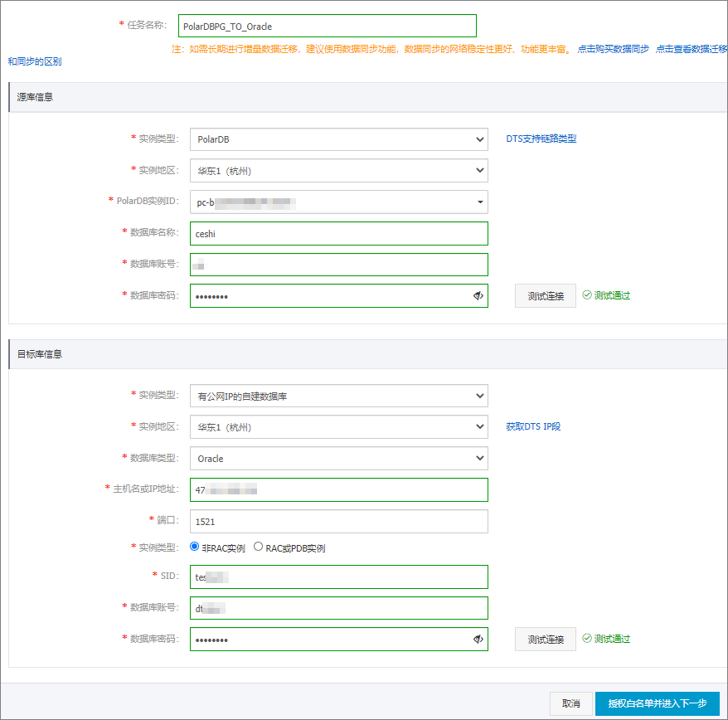Open target 实例类型 有公网IP的自建数据库 dropdown
This screenshot has height=720, width=728.
click(339, 396)
